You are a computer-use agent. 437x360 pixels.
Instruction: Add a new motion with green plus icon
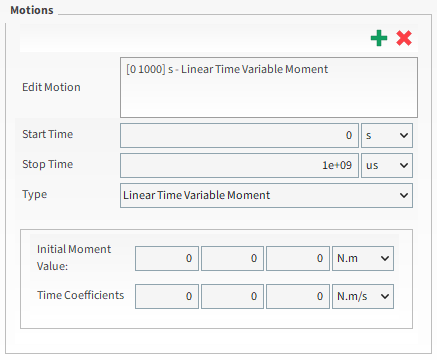point(379,38)
